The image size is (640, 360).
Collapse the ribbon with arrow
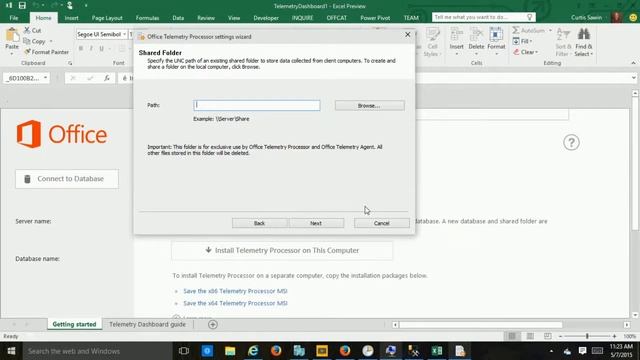pos(633,63)
